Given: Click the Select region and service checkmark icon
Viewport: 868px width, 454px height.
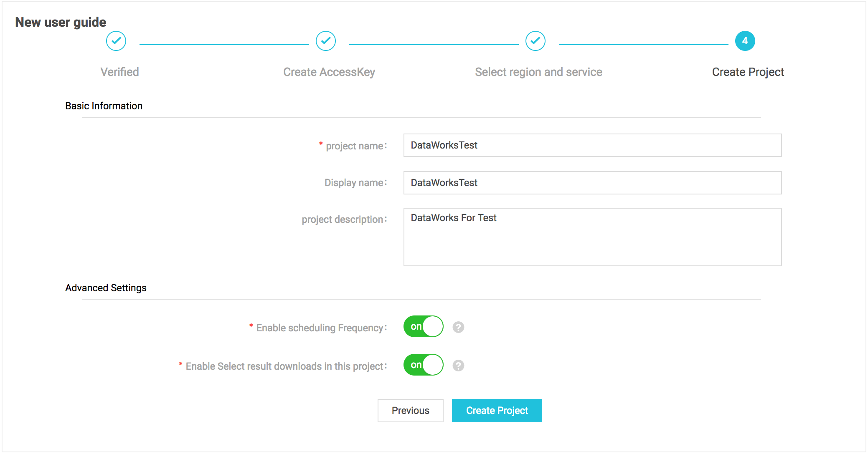Looking at the screenshot, I should [536, 41].
